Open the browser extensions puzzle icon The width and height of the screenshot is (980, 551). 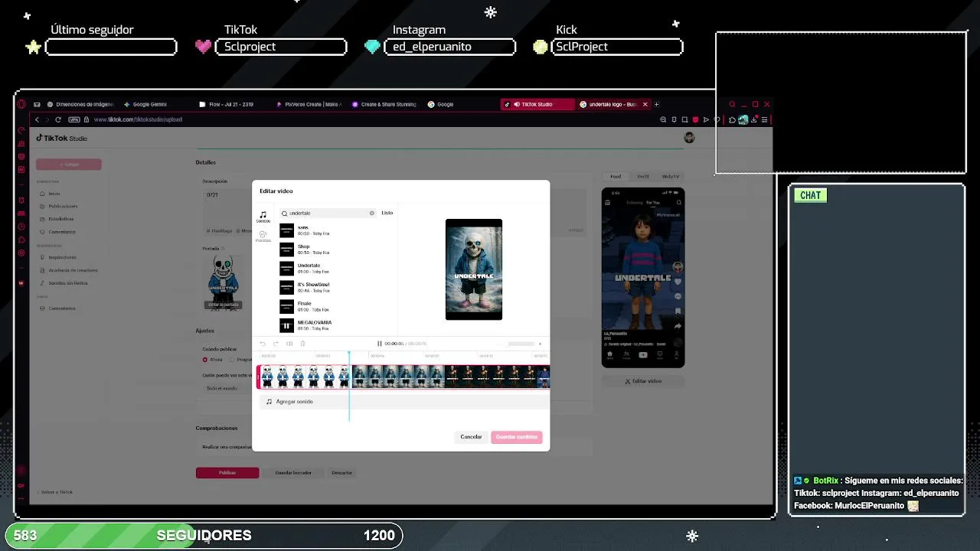(x=732, y=119)
